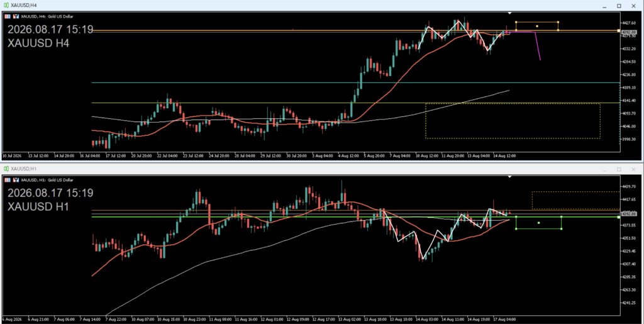Select the green rectangle center handle in H1 chart
Viewport: 644px width, 324px height.
pyautogui.click(x=538, y=223)
